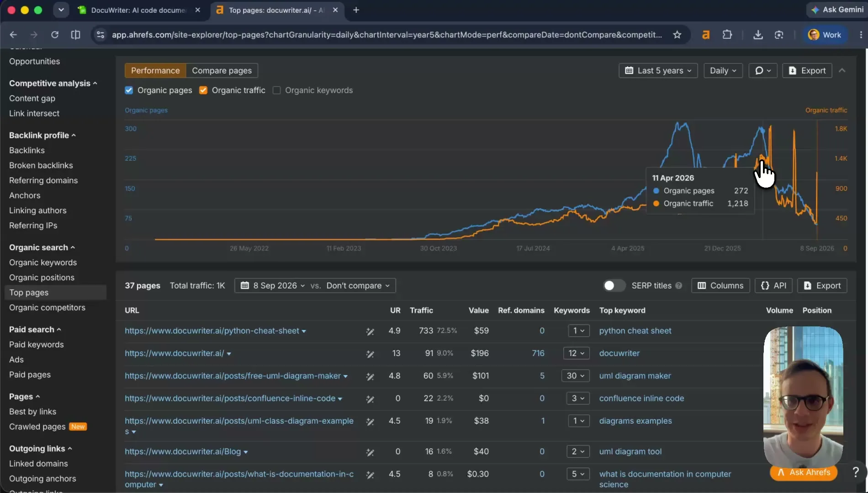Viewport: 868px width, 493px height.
Task: Select the Performance tab
Action: [155, 70]
